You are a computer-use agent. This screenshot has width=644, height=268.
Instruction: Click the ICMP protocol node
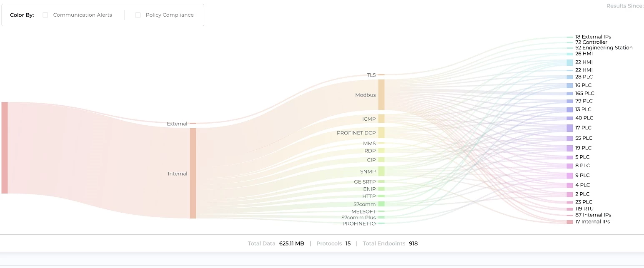tap(381, 119)
